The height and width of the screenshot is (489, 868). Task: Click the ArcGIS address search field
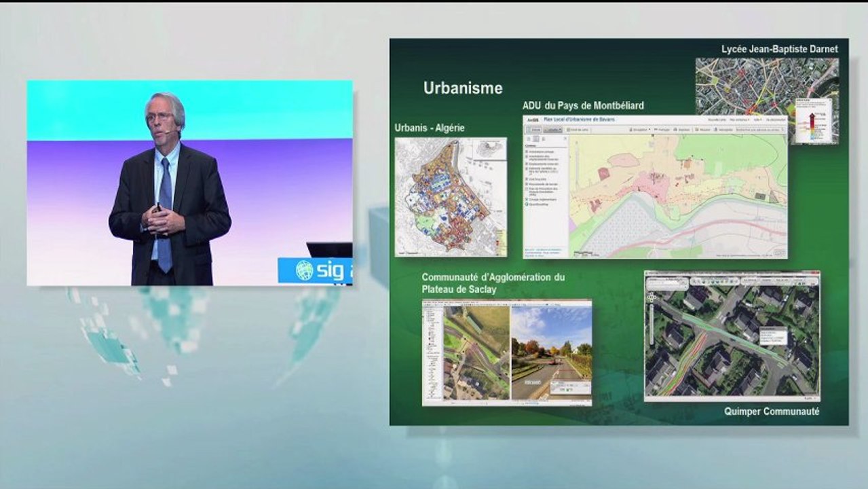point(759,130)
